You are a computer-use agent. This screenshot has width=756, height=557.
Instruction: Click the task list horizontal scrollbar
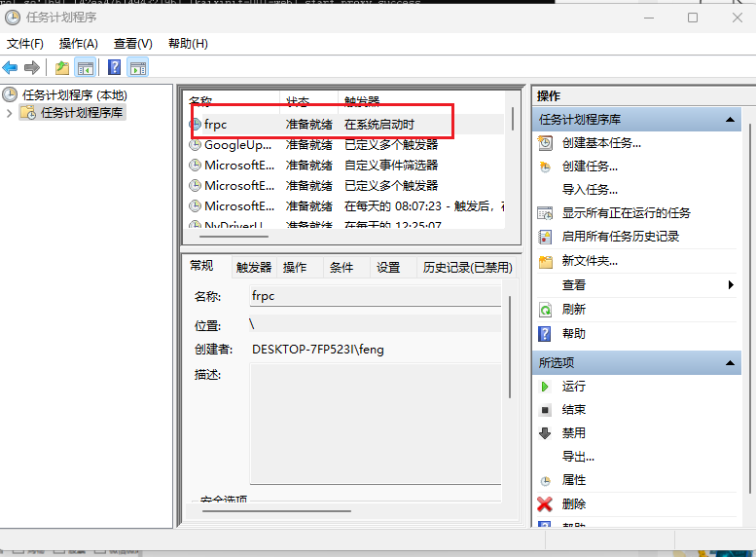click(x=234, y=236)
